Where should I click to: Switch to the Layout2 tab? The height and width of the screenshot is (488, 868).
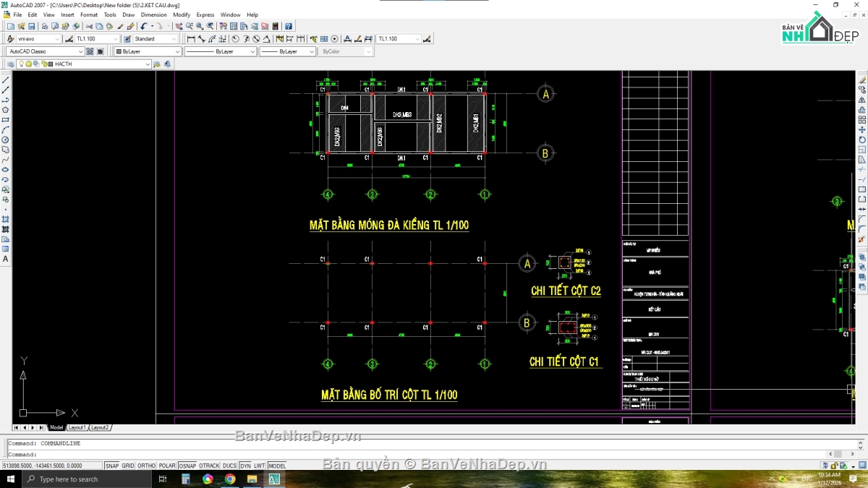point(100,427)
